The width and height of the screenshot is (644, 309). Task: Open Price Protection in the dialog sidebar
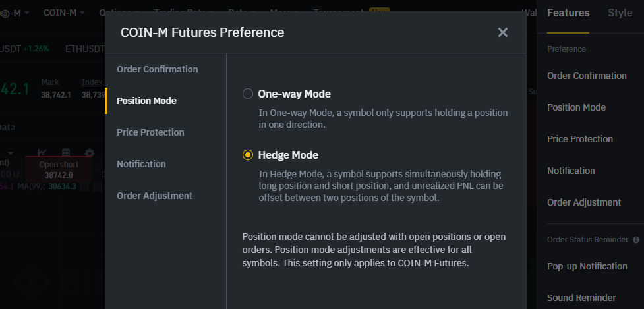(150, 132)
